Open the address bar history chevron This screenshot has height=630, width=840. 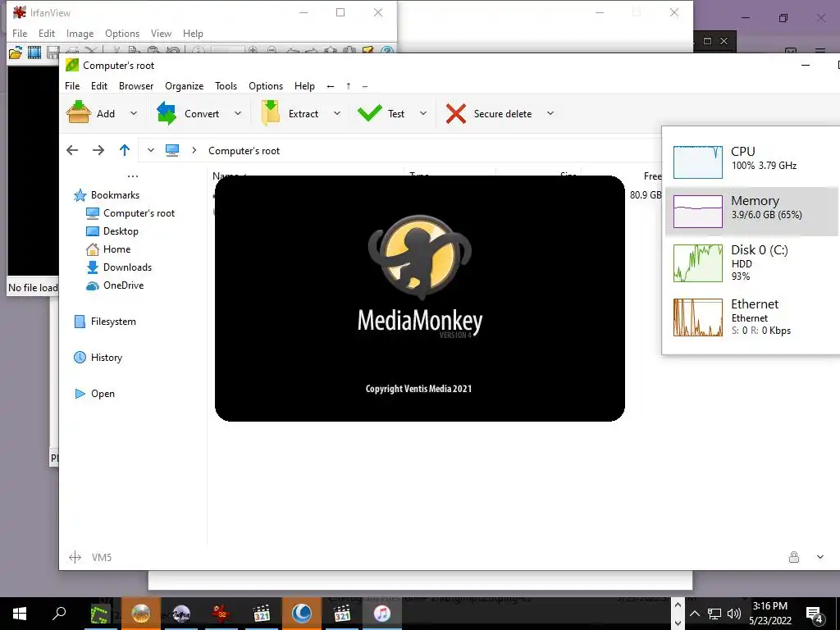click(x=151, y=151)
